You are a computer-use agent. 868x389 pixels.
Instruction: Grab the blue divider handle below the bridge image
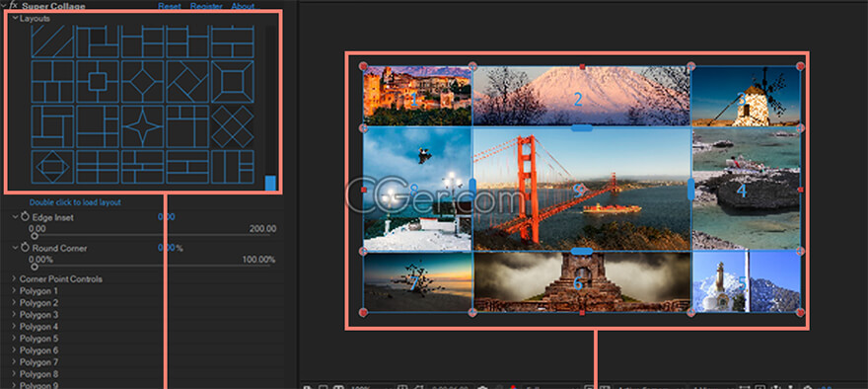(582, 251)
